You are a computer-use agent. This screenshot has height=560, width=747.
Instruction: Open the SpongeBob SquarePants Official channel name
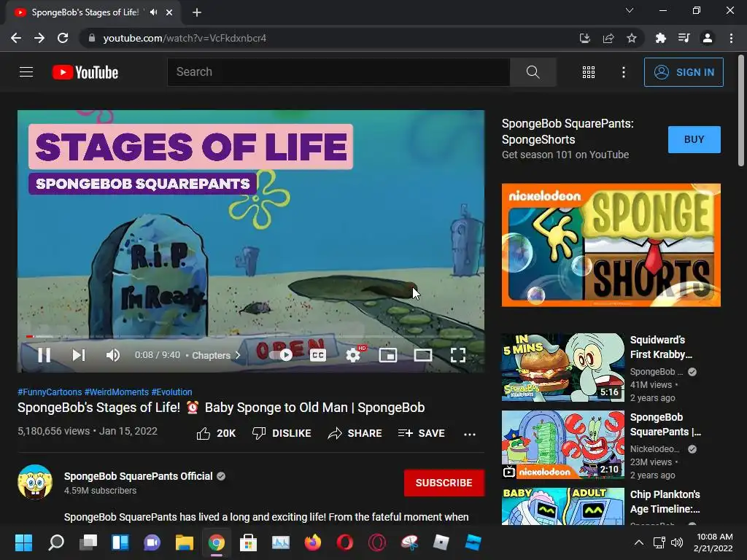(138, 476)
